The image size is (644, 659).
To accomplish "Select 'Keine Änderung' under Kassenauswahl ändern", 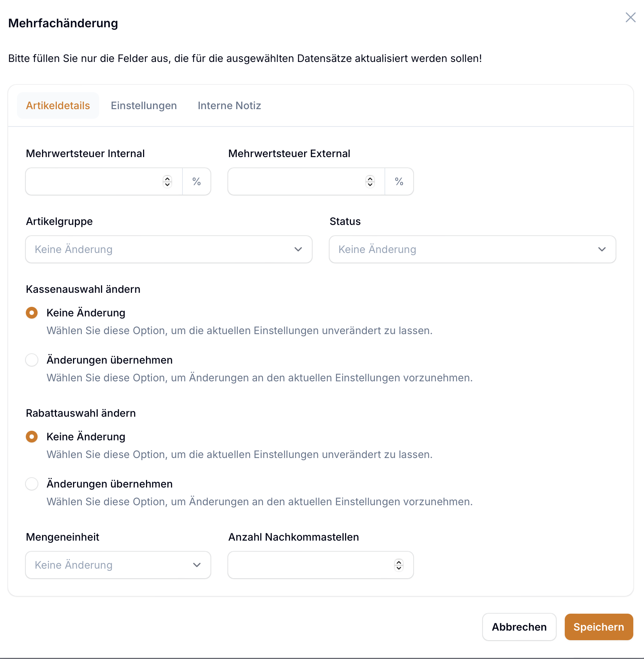I will point(32,313).
